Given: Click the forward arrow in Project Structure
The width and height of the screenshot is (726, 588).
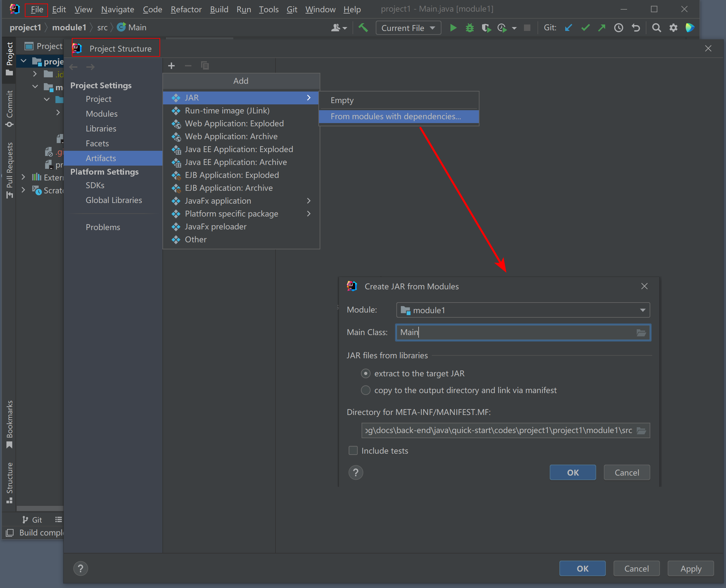Looking at the screenshot, I should tap(91, 67).
